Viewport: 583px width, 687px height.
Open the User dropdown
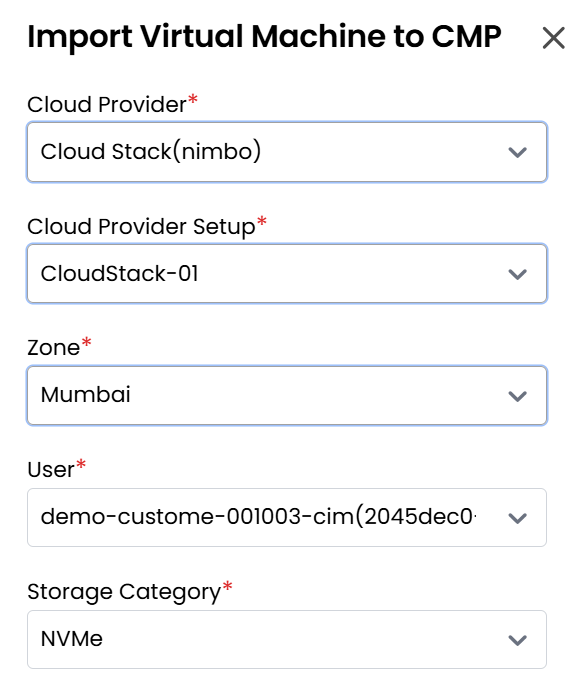click(287, 517)
